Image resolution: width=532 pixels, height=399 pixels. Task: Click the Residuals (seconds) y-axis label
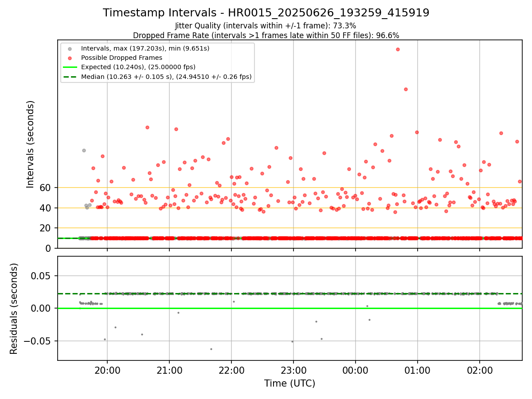(14, 308)
